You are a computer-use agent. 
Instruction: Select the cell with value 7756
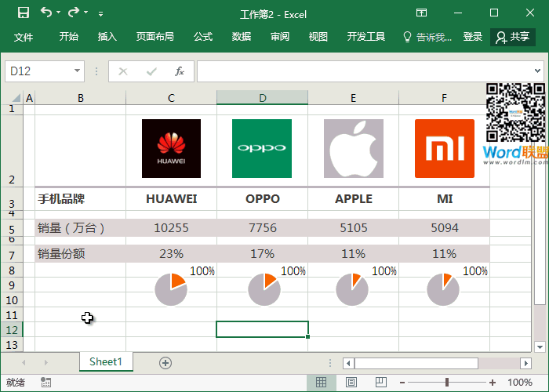pyautogui.click(x=262, y=228)
